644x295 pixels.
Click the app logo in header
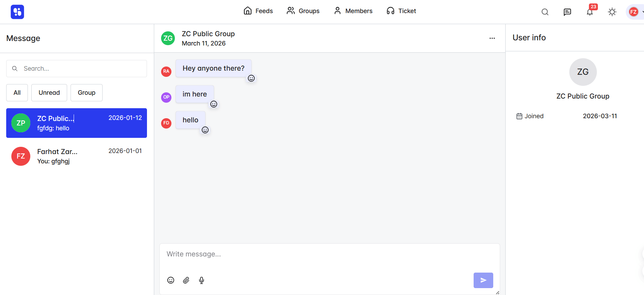pos(17,12)
